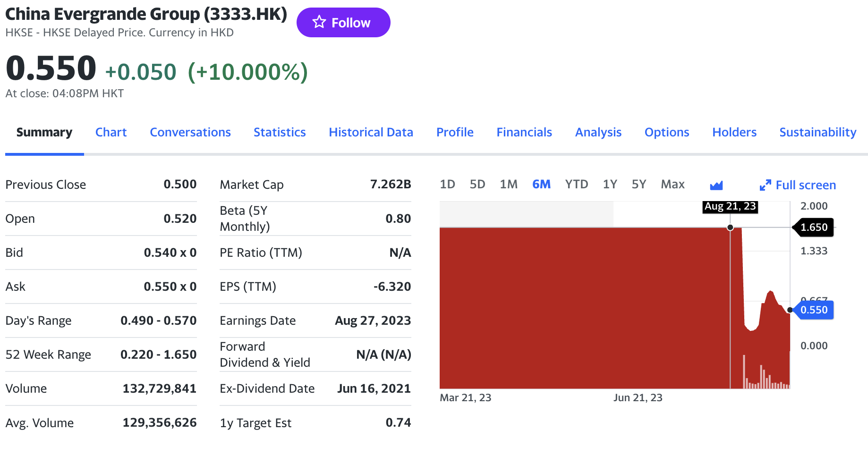
Task: Click the star Follow button
Action: tap(343, 22)
